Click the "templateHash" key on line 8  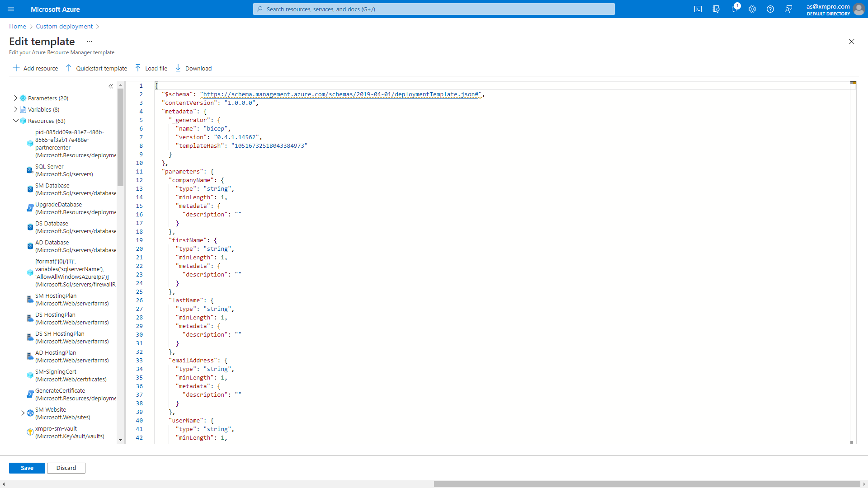200,146
